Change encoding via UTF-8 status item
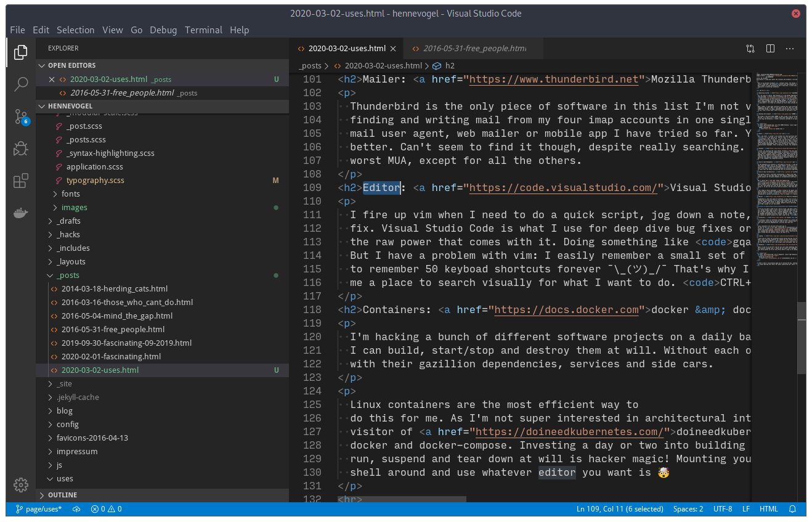This screenshot has width=812, height=522. coord(723,509)
